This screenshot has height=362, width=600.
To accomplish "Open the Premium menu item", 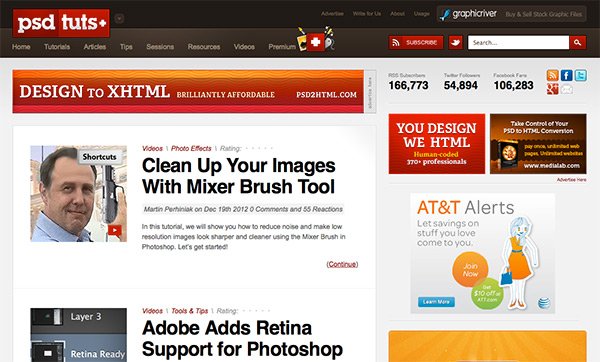I will point(282,47).
